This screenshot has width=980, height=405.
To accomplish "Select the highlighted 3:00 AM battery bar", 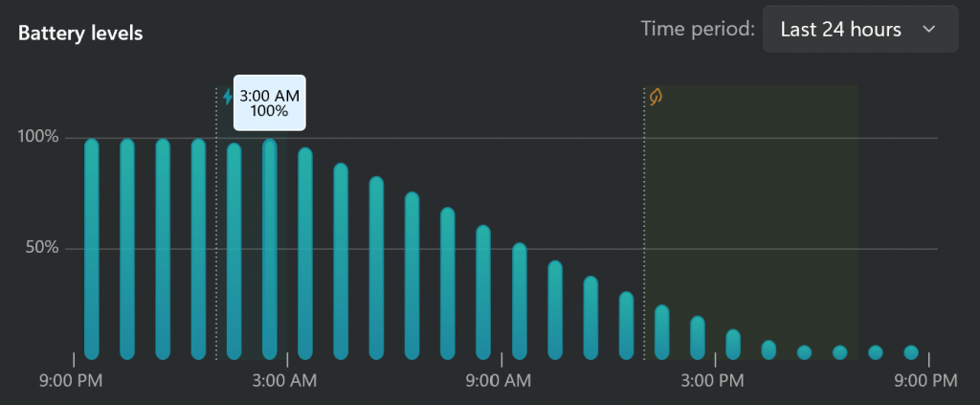I will [x=269, y=249].
